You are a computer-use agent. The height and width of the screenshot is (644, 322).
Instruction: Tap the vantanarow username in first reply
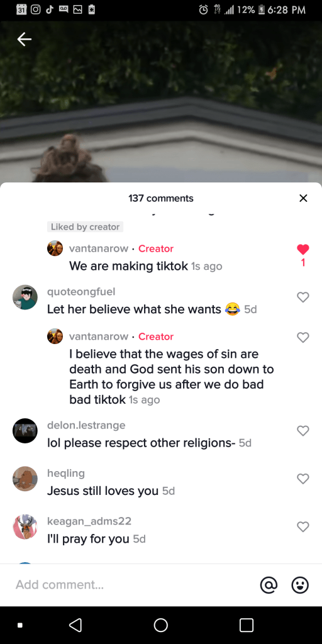99,248
